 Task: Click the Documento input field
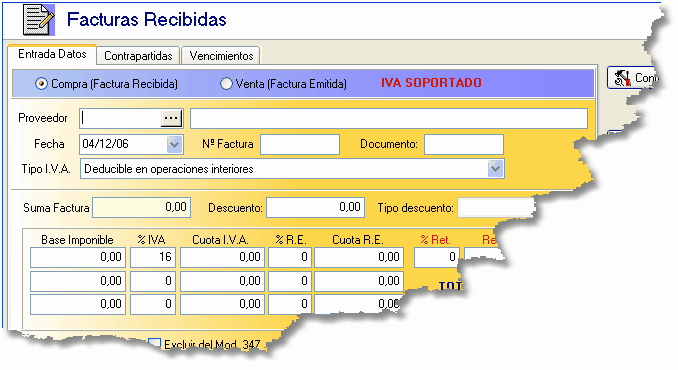tap(464, 144)
